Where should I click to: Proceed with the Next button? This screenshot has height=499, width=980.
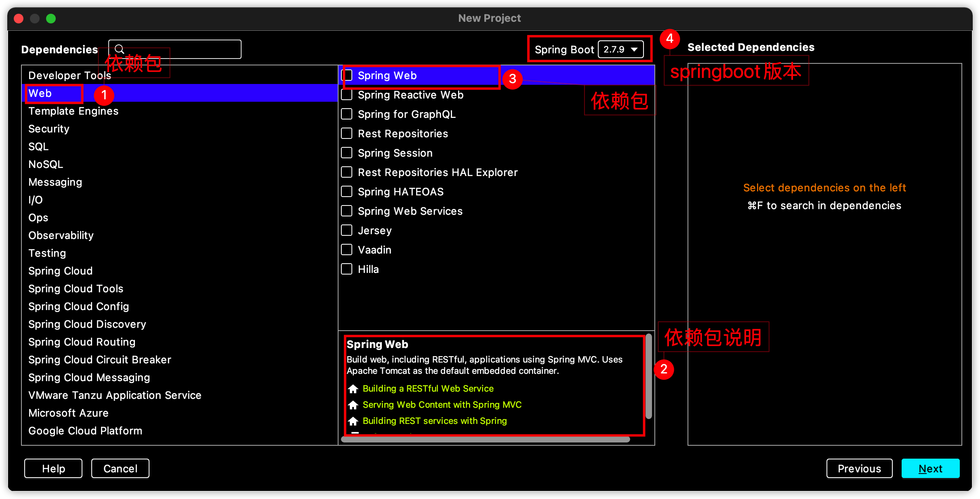[930, 468]
